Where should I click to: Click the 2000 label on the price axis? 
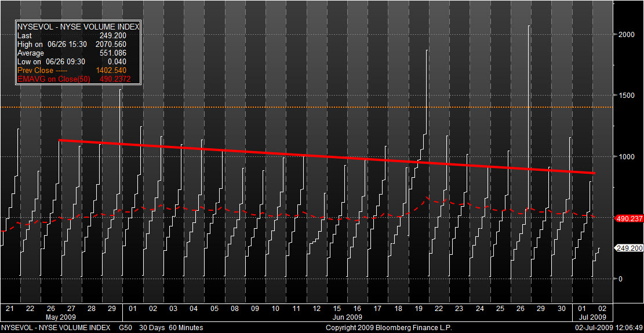tap(626, 34)
